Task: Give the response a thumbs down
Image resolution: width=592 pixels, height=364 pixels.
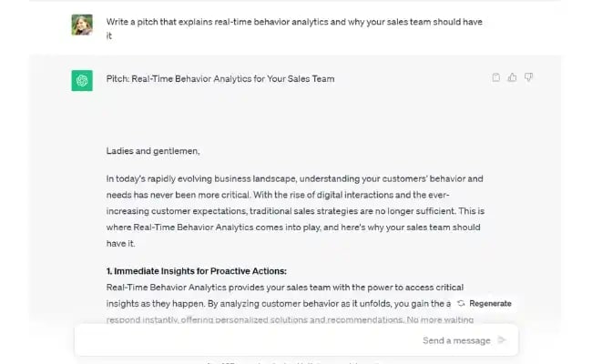Action: 529,77
